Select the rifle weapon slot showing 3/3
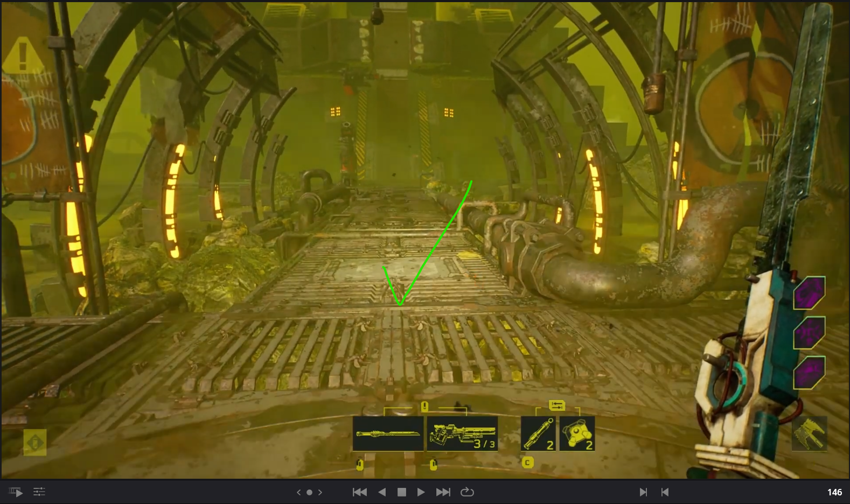The height and width of the screenshot is (504, 850). 462,433
